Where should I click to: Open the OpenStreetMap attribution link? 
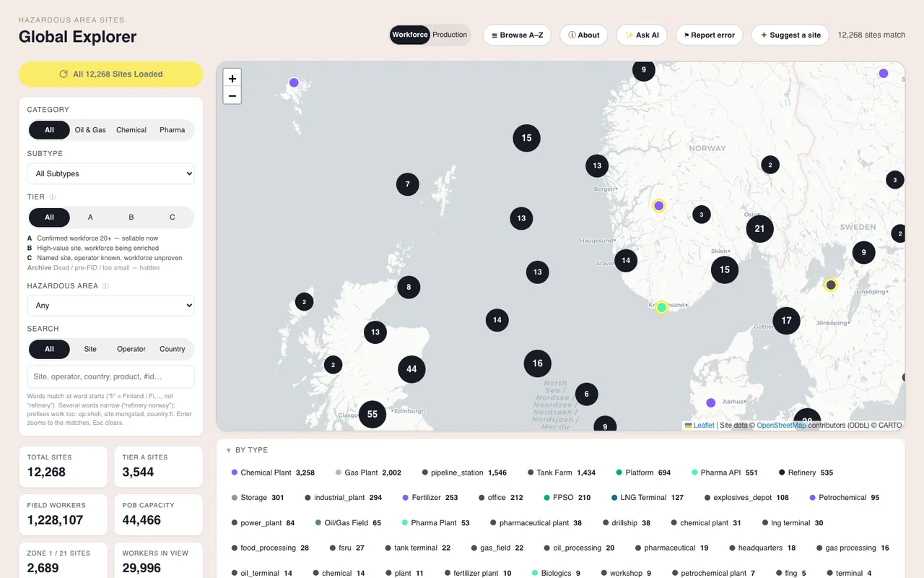tap(781, 426)
